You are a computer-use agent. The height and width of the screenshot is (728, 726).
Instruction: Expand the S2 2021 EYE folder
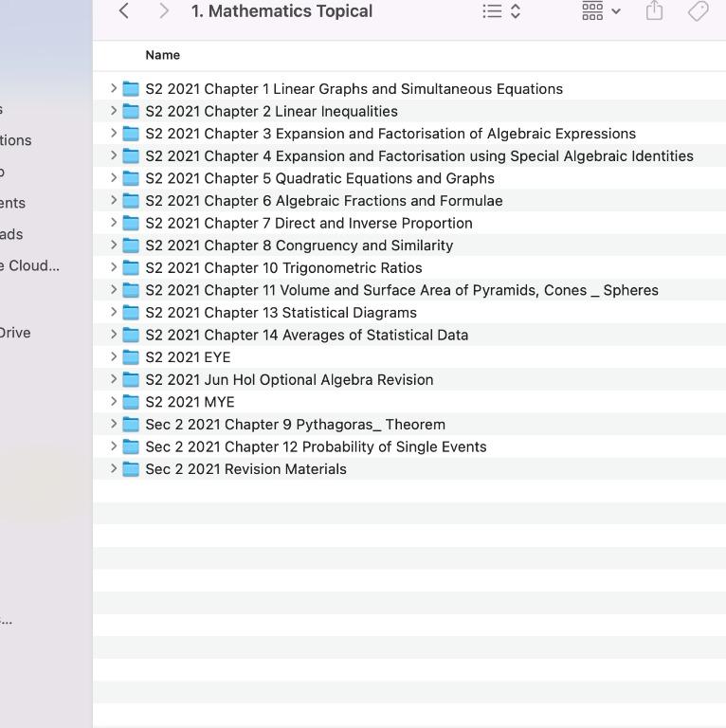(114, 356)
